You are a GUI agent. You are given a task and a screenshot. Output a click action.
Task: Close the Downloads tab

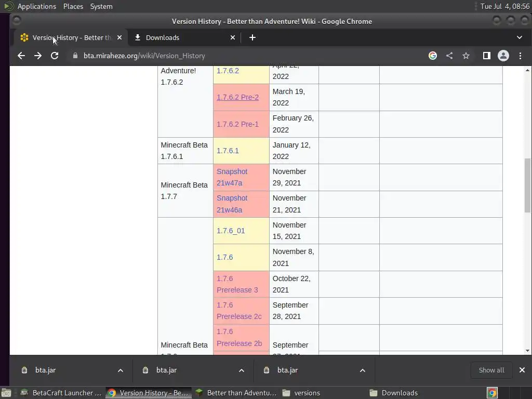click(x=232, y=37)
